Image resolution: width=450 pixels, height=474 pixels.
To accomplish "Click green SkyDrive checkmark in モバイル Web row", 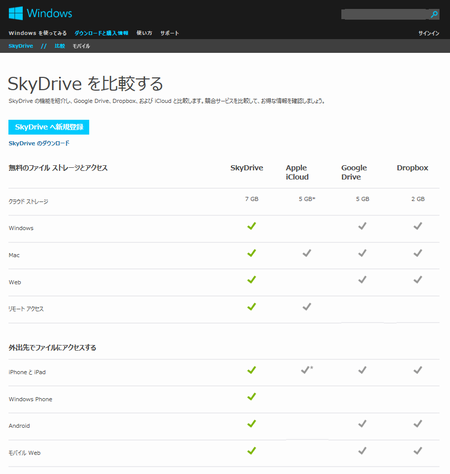I will tap(252, 451).
